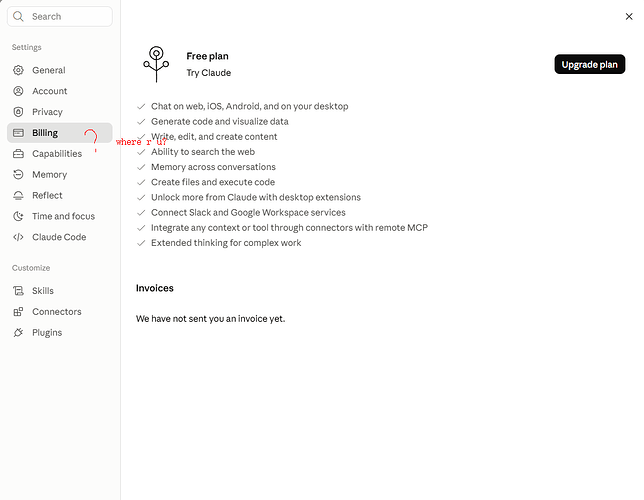Click the Claude Code brackets icon
The image size is (644, 500).
18,237
